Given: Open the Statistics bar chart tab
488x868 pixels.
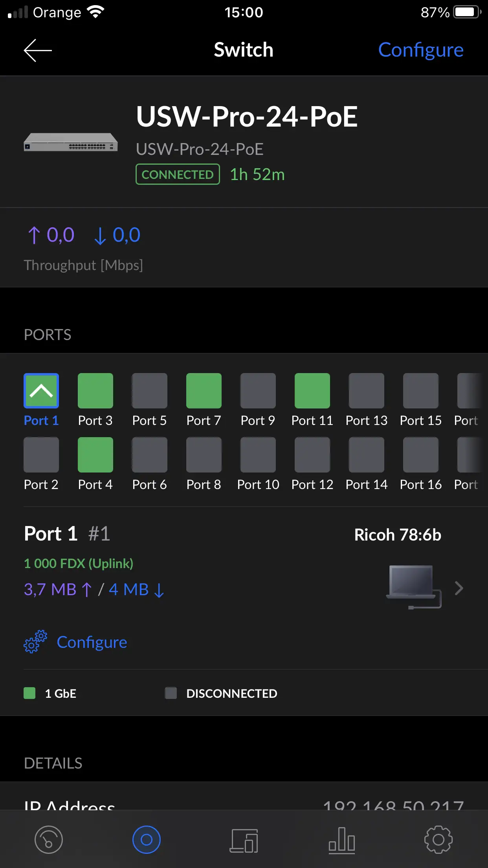Looking at the screenshot, I should pyautogui.click(x=341, y=840).
